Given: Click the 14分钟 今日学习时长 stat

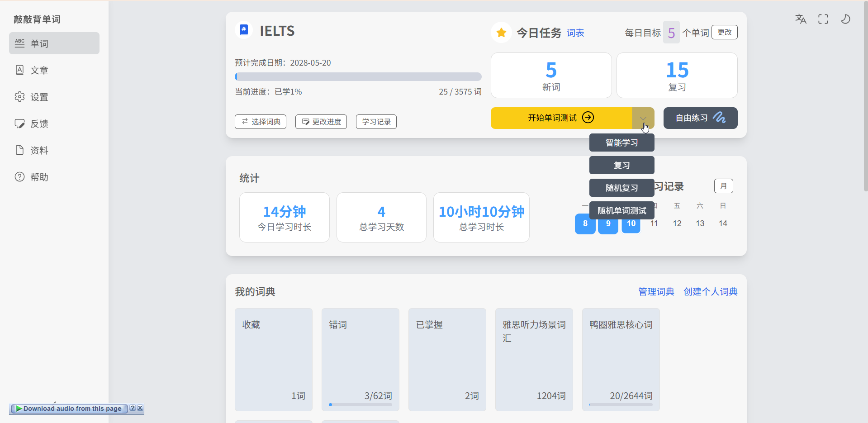Looking at the screenshot, I should pos(285,218).
